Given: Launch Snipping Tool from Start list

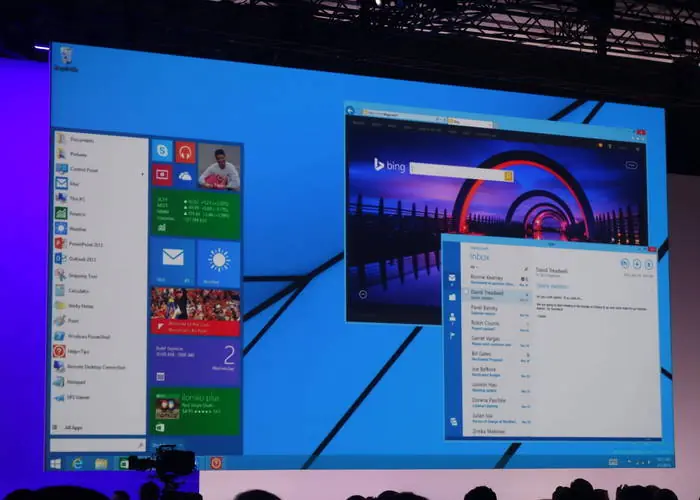Looking at the screenshot, I should [x=99, y=275].
